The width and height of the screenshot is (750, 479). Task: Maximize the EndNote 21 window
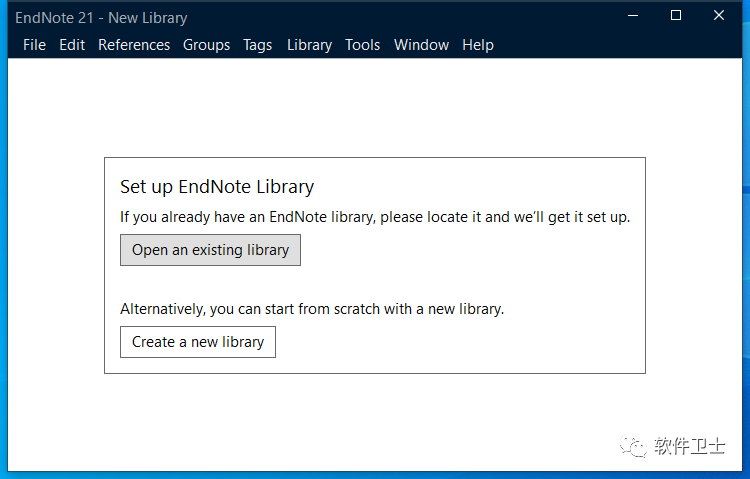click(676, 16)
